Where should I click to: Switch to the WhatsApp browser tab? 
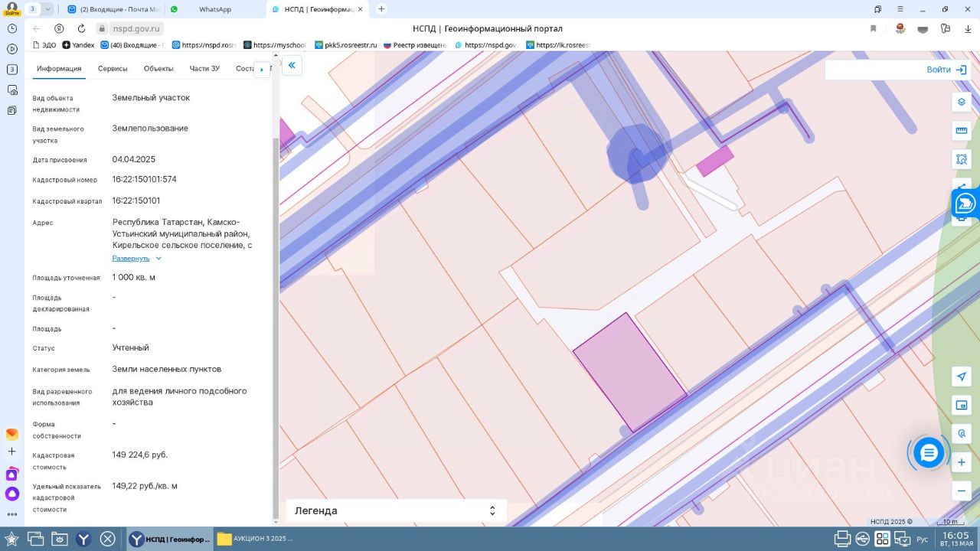click(214, 9)
